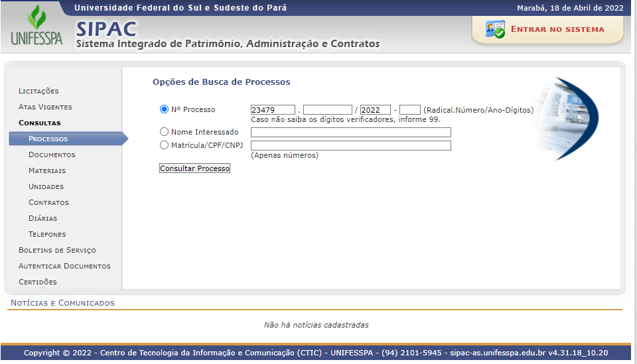Click the Nome Interessado text field

click(351, 133)
